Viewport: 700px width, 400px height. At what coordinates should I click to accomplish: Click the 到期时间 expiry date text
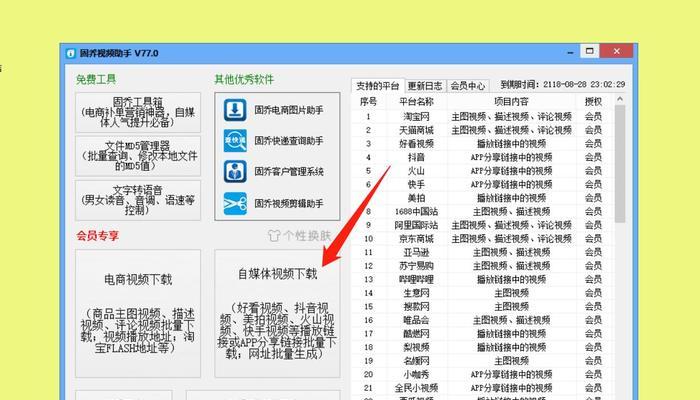(x=562, y=84)
